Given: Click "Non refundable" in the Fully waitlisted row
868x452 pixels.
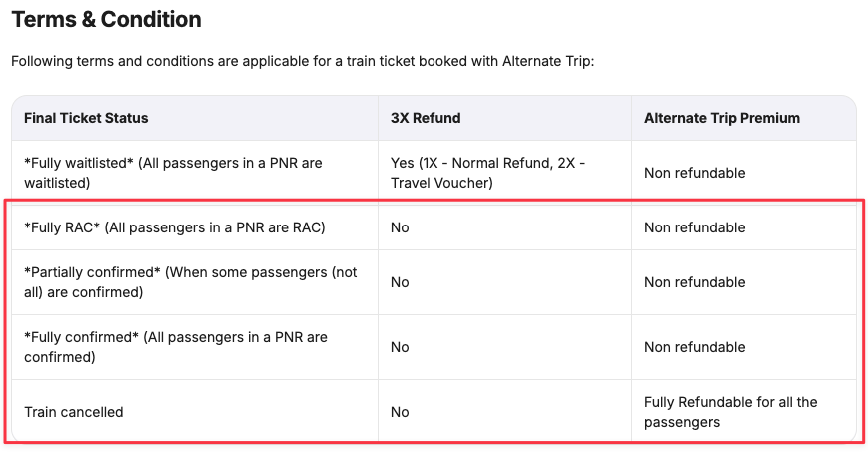Looking at the screenshot, I should [695, 173].
